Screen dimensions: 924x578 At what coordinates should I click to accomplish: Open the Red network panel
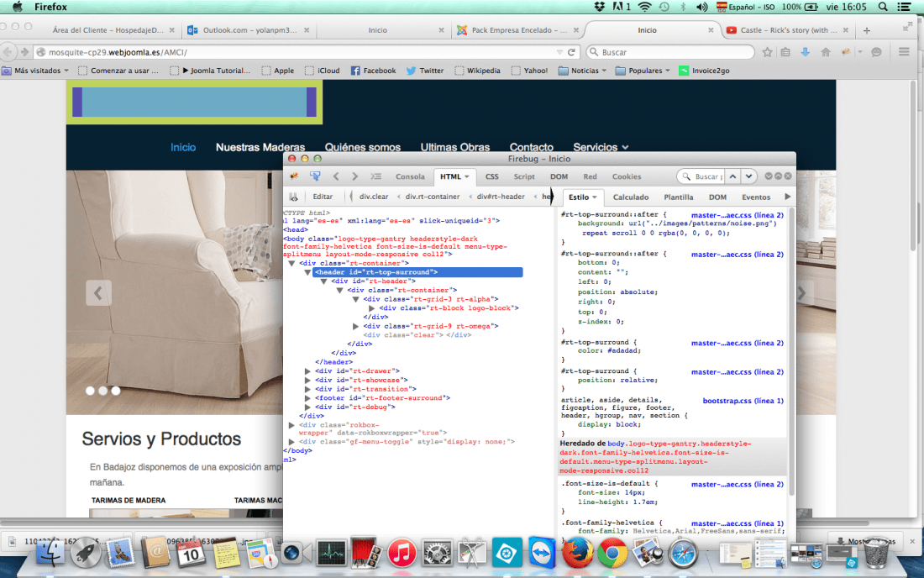click(590, 176)
